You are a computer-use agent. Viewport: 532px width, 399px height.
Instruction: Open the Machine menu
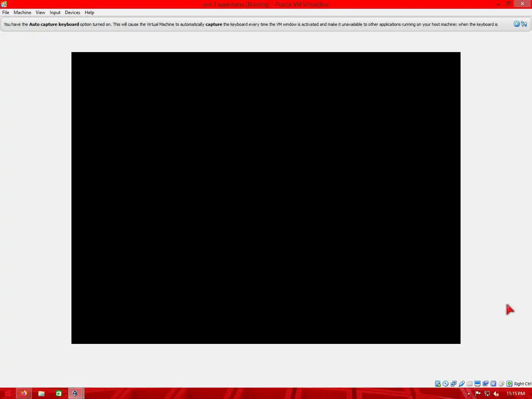(x=22, y=13)
